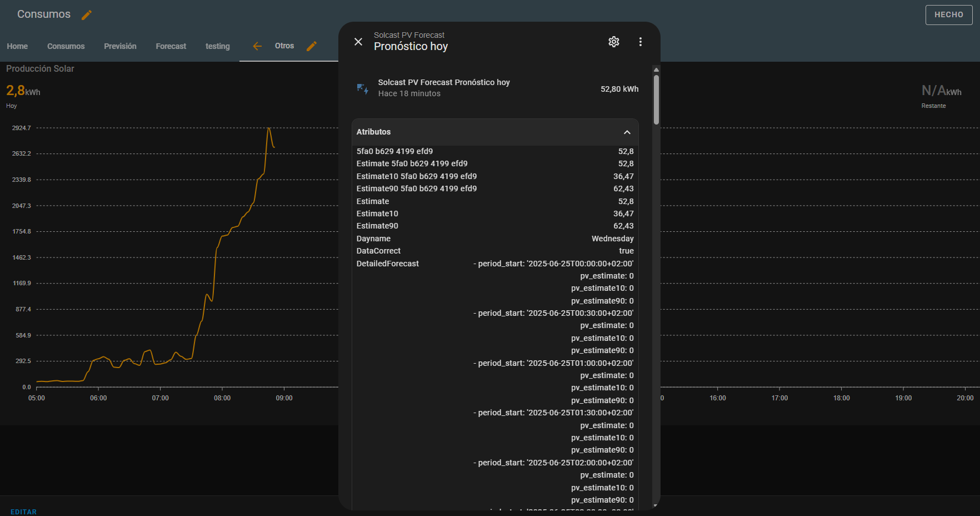Open the Consumos tab

[66, 46]
